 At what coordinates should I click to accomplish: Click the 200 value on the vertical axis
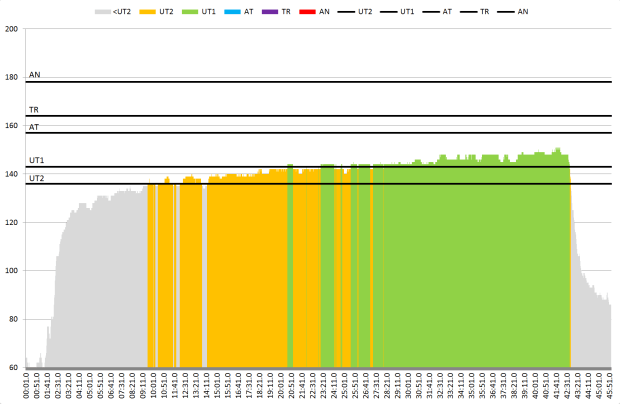point(12,29)
